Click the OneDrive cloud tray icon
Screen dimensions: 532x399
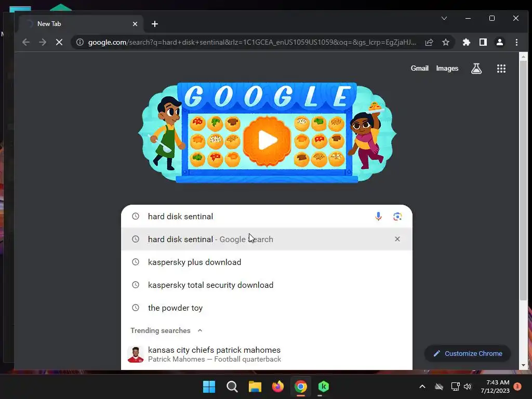(x=439, y=387)
